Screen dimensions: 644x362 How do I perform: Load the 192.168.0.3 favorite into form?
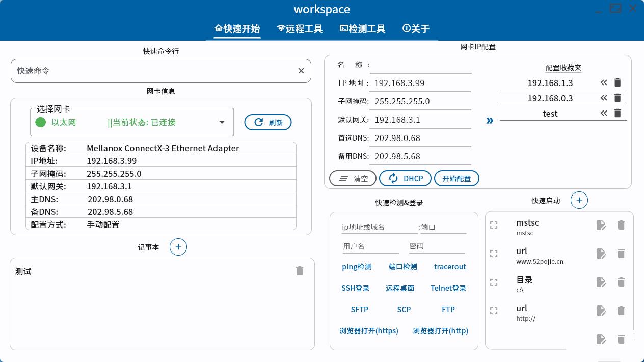coord(604,98)
